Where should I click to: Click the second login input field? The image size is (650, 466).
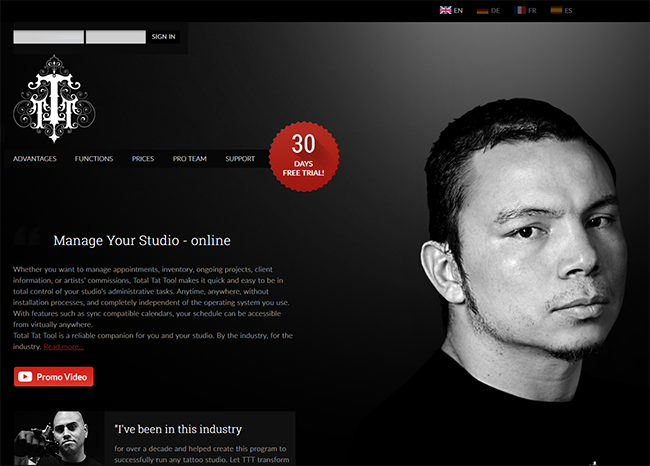(x=116, y=36)
